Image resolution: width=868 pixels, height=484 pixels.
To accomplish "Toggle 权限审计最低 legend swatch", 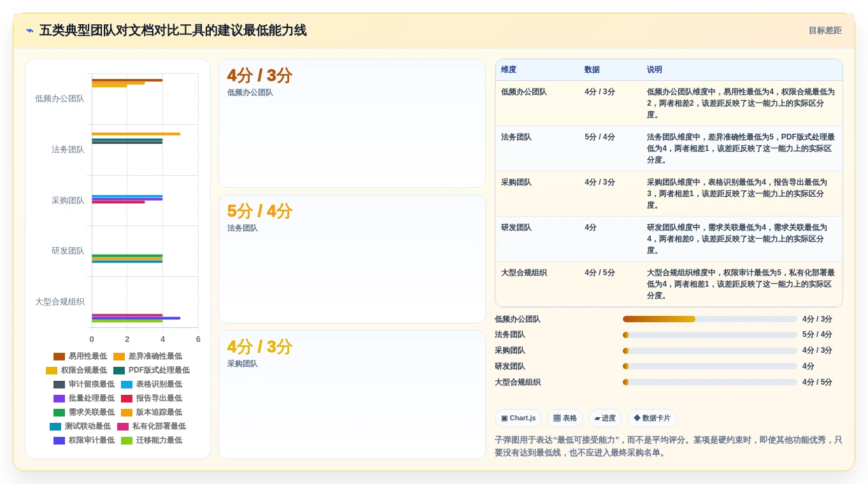I will tap(59, 441).
